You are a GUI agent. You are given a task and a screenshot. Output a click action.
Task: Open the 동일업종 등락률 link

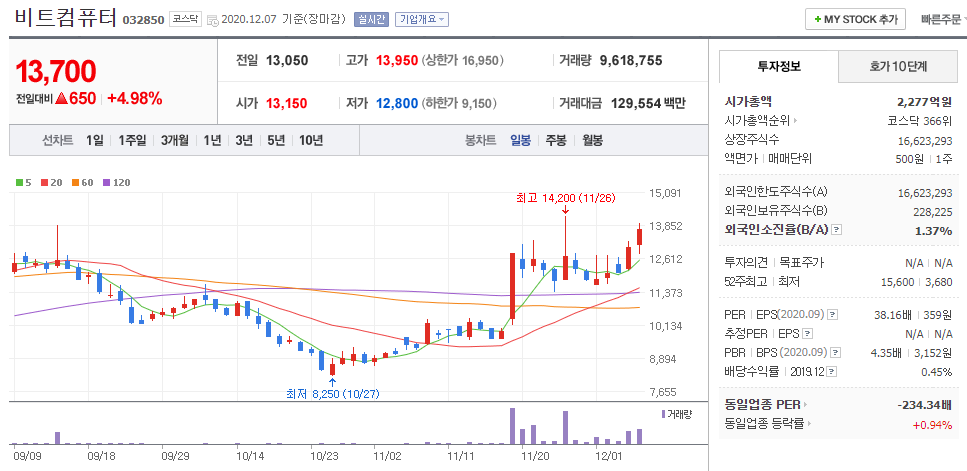click(768, 424)
